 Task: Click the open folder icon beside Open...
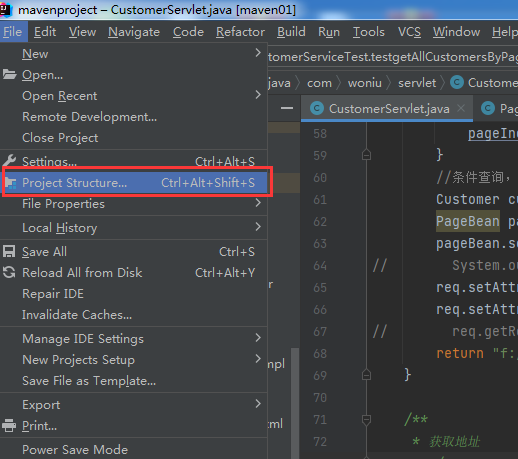click(x=9, y=74)
